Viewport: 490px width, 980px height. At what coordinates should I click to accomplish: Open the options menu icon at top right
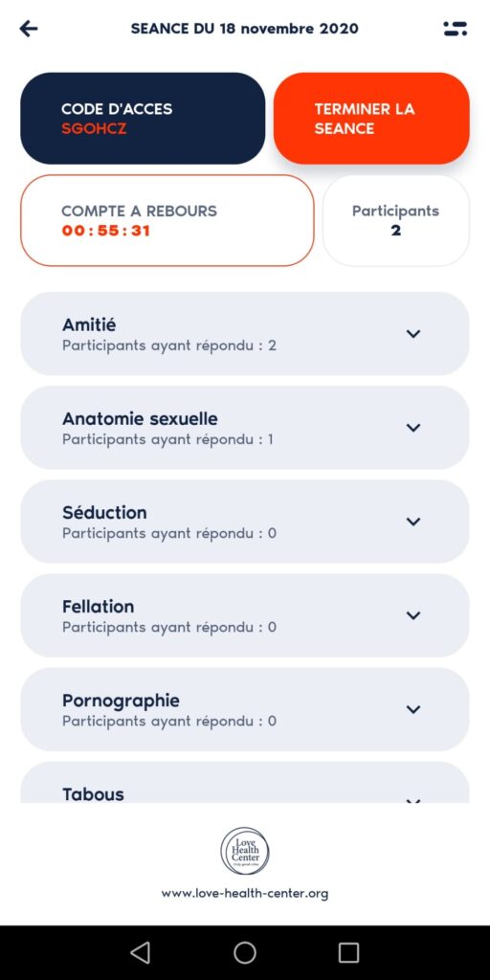455,29
